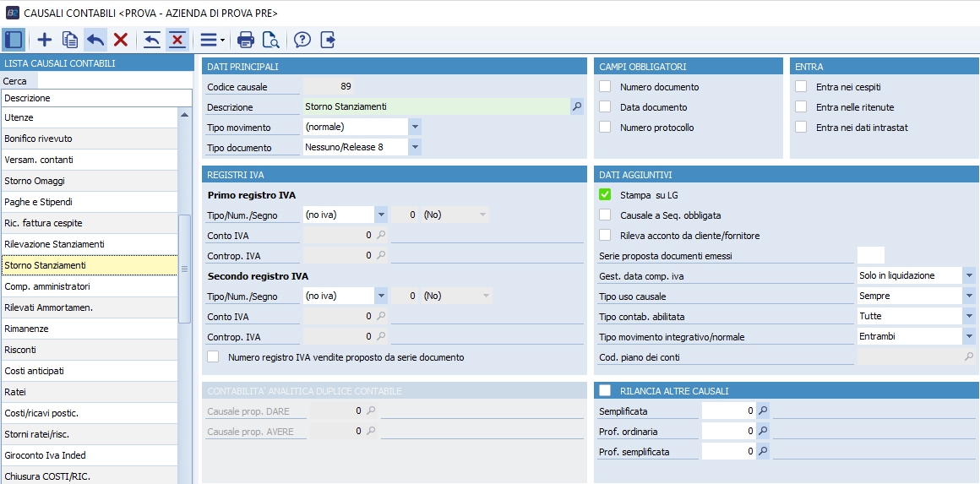Click the duplicate (copy) toolbar icon
980x484 pixels.
[x=70, y=40]
